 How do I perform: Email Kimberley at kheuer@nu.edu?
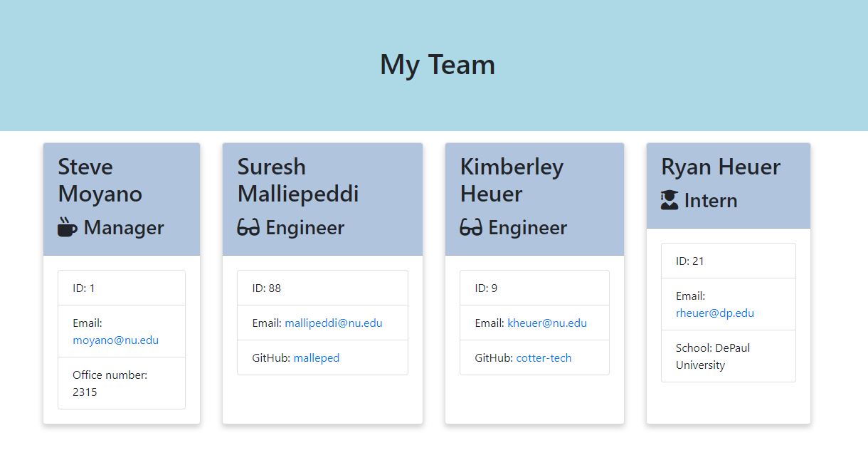click(x=546, y=323)
